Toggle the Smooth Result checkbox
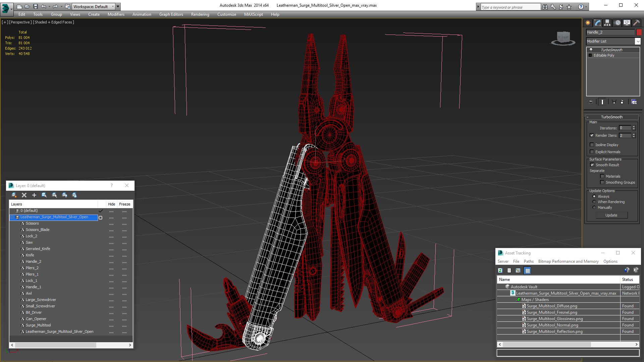Image resolution: width=644 pixels, height=362 pixels. 592,165
